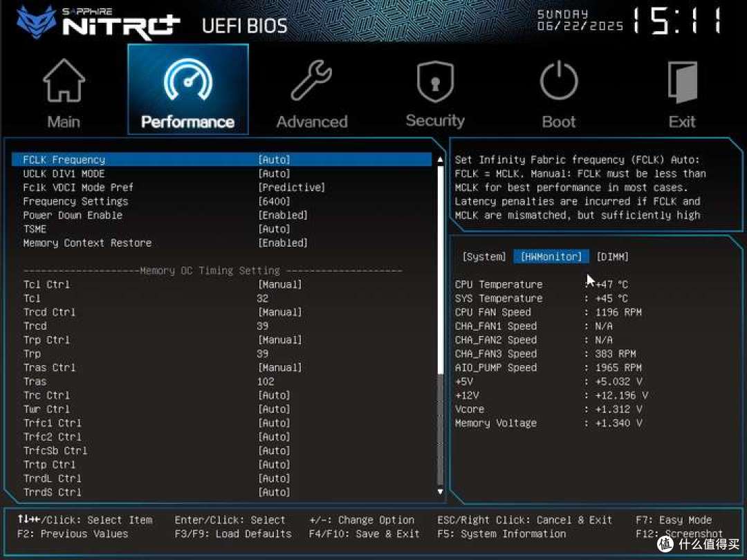Toggle Power Down Enable setting value

283,215
